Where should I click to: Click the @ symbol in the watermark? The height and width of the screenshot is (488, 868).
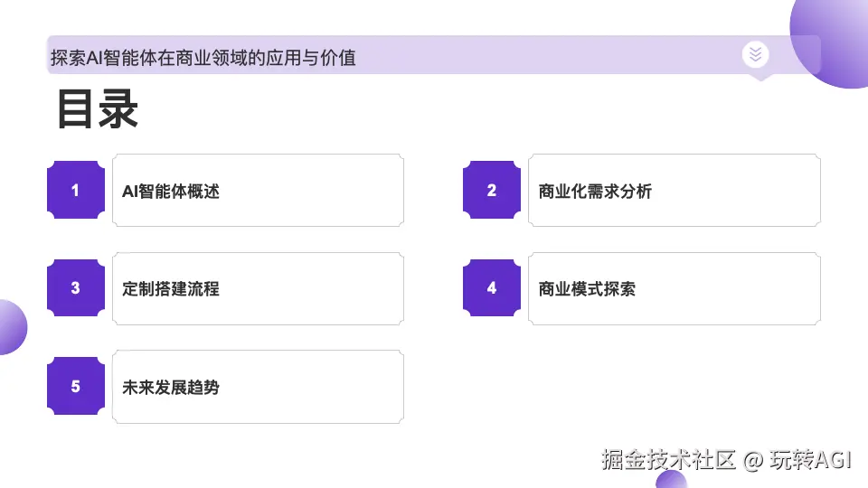point(753,460)
